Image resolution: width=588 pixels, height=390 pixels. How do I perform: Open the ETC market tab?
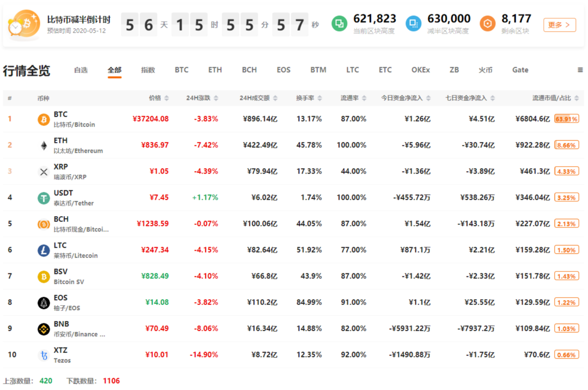coord(385,70)
